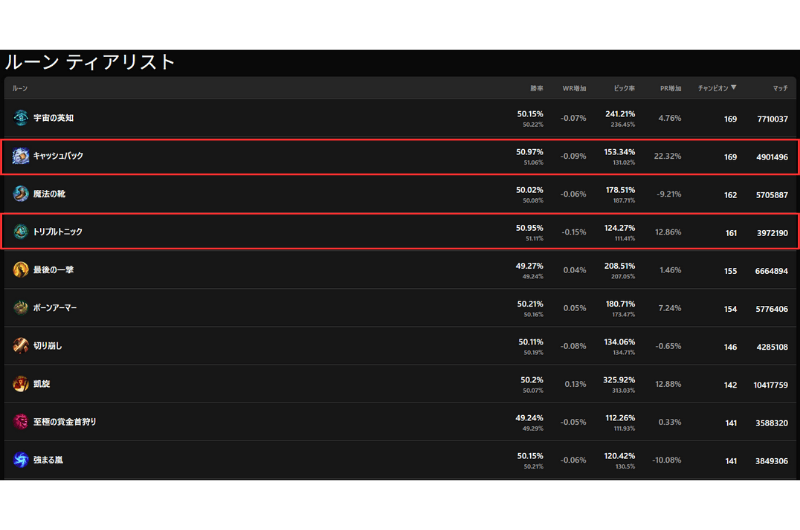Select the 切り崩し rune icon

point(21,346)
